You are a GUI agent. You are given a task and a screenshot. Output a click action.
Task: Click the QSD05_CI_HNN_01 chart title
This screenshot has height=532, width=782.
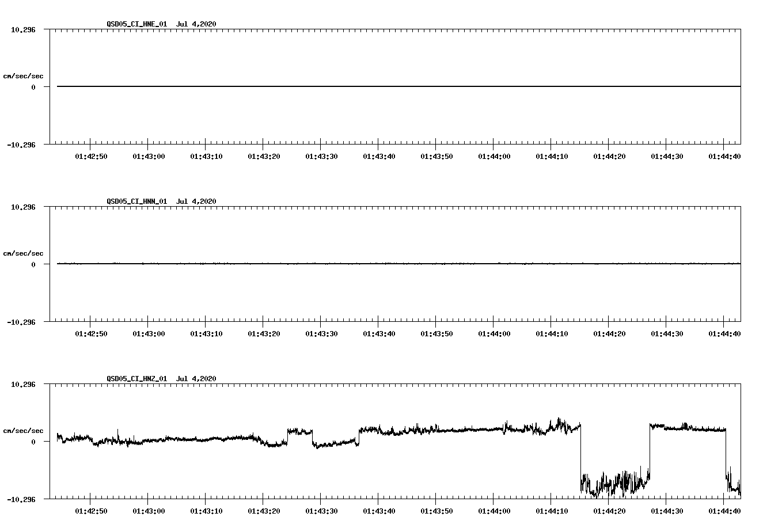point(161,202)
